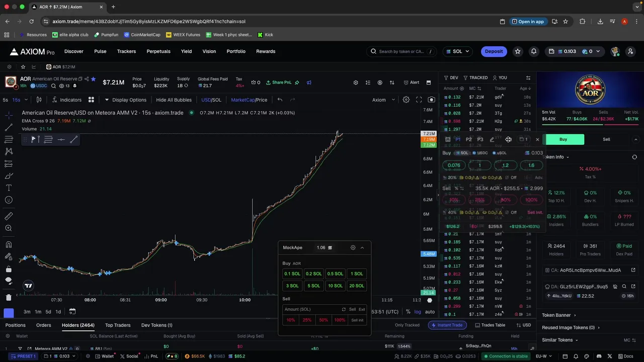Image resolution: width=644 pixels, height=362 pixels.
Task: Open the Indicators panel
Action: [66, 100]
